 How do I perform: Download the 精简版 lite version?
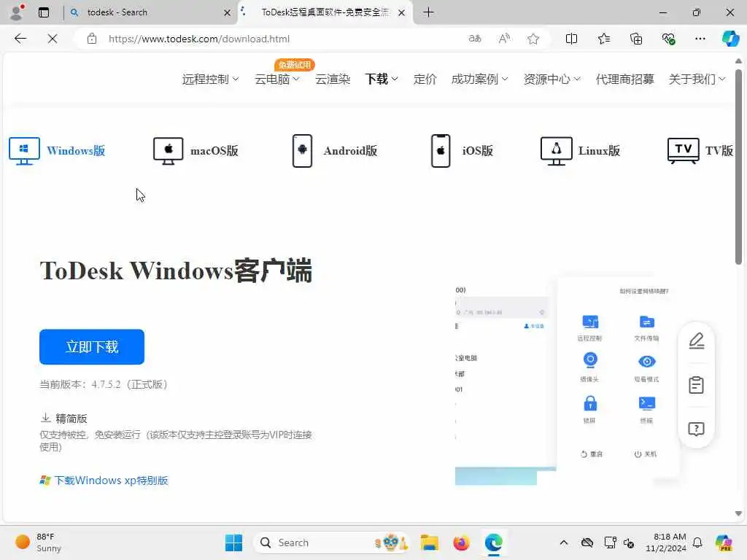[64, 418]
